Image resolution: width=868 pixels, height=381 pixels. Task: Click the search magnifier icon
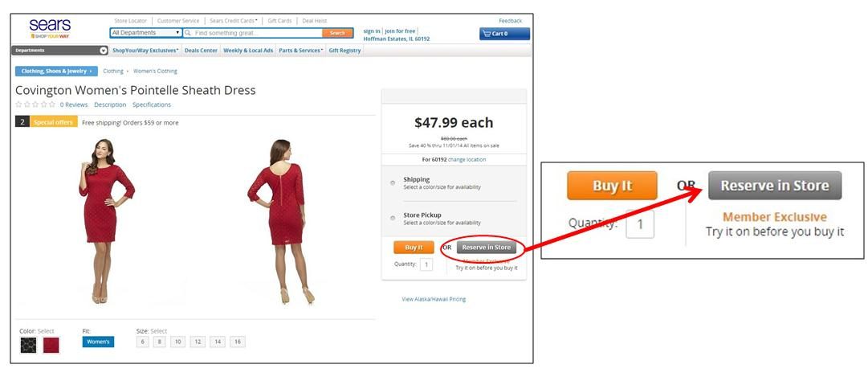188,33
